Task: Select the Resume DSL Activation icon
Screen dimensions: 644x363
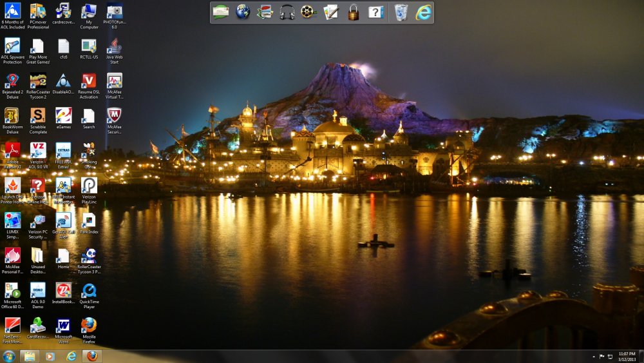Action: pos(89,86)
